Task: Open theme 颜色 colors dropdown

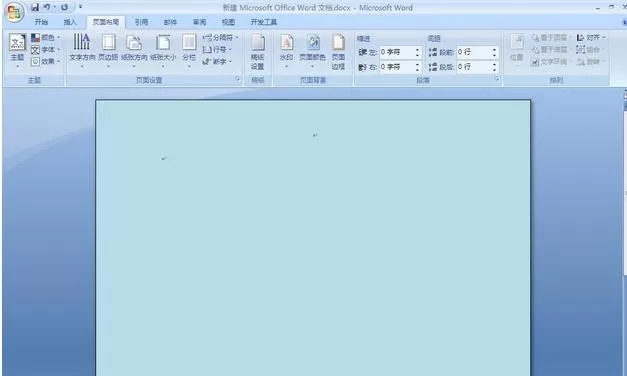Action: [x=46, y=38]
